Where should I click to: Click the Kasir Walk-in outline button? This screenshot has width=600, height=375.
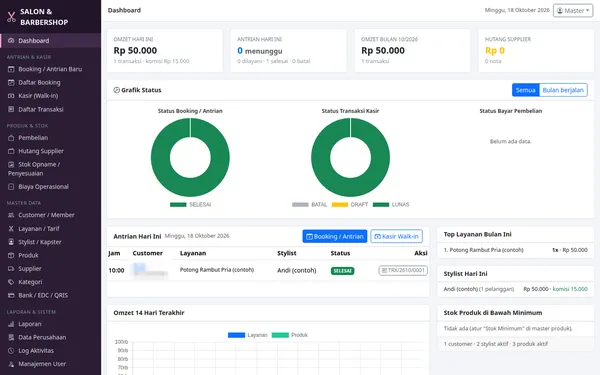[x=396, y=236]
